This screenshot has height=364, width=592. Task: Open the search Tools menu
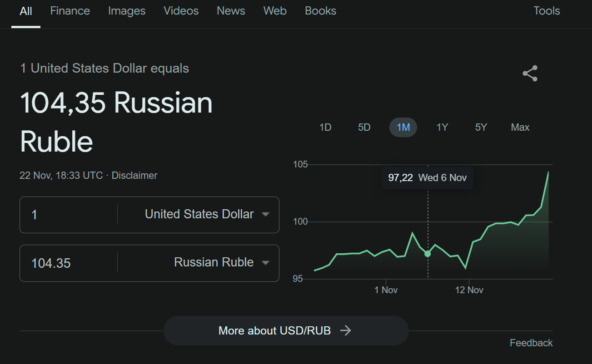(x=547, y=11)
